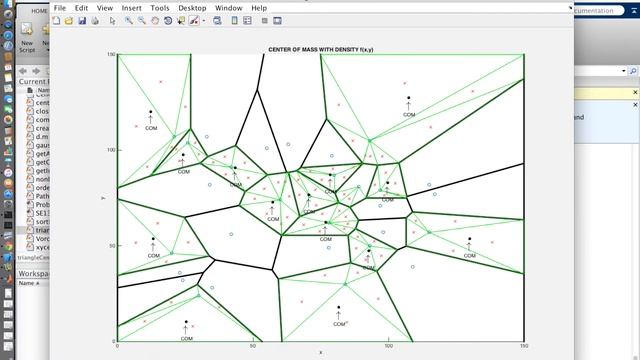
Task: Select the Rotate 3D tool
Action: [168, 20]
